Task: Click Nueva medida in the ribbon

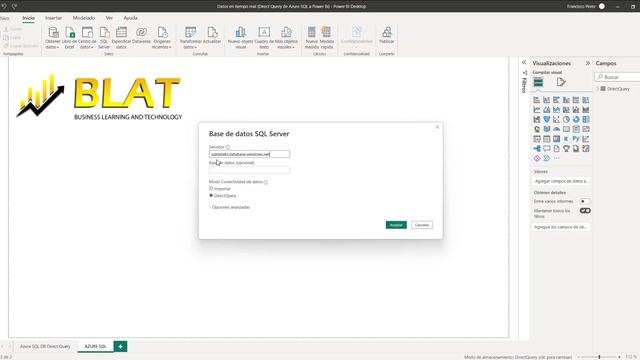Action: [x=311, y=38]
